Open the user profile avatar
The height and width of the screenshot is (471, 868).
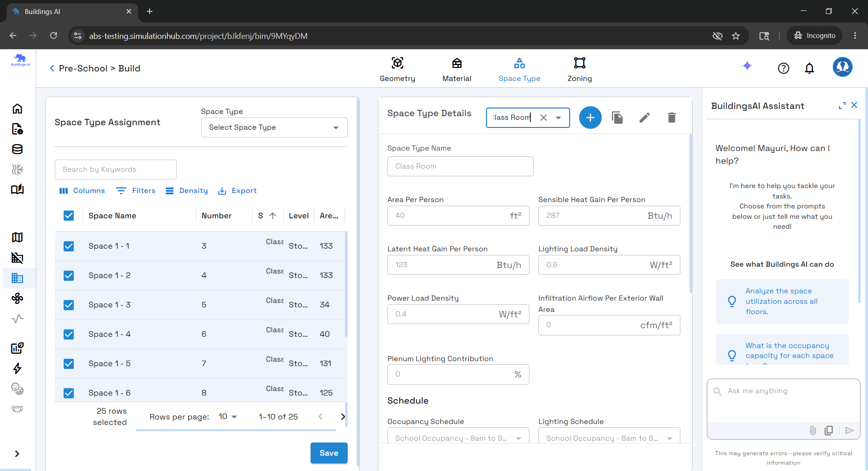click(x=843, y=67)
